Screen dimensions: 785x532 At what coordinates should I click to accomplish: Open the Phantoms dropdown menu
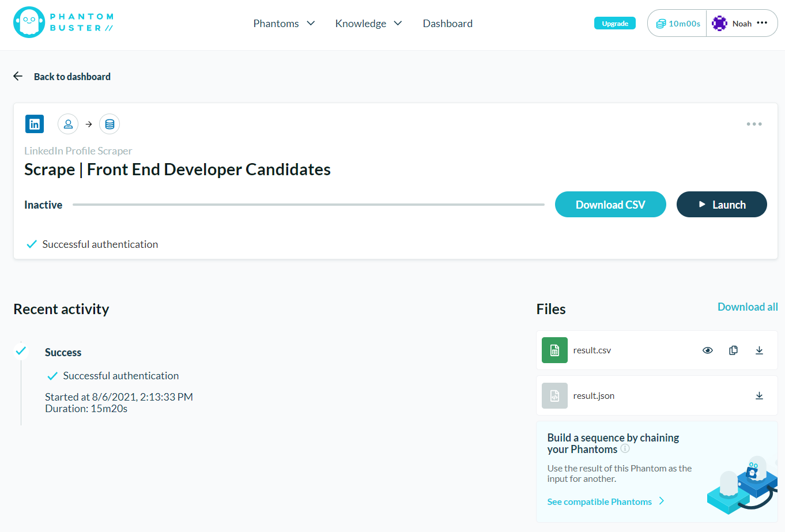pos(284,23)
